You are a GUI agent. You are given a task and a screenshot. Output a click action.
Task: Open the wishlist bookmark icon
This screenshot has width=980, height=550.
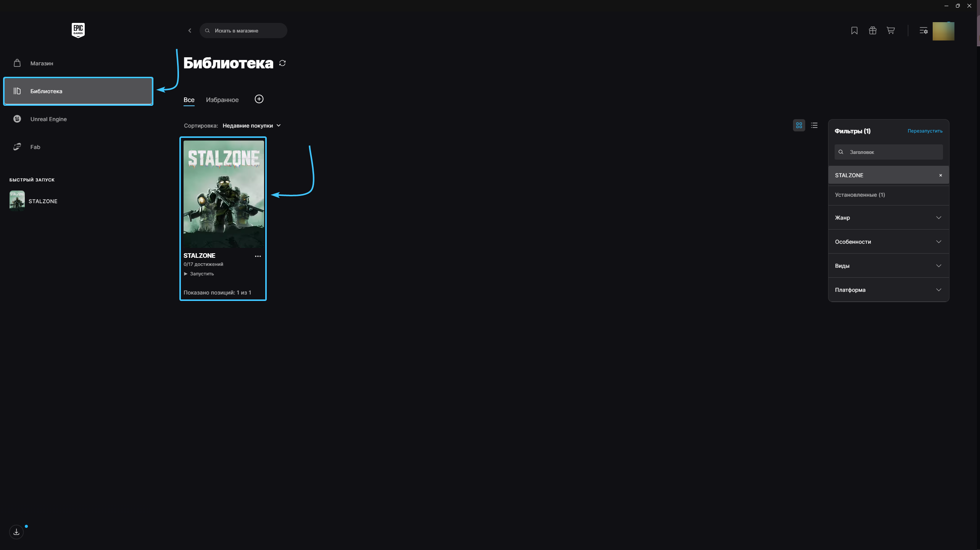pyautogui.click(x=854, y=31)
